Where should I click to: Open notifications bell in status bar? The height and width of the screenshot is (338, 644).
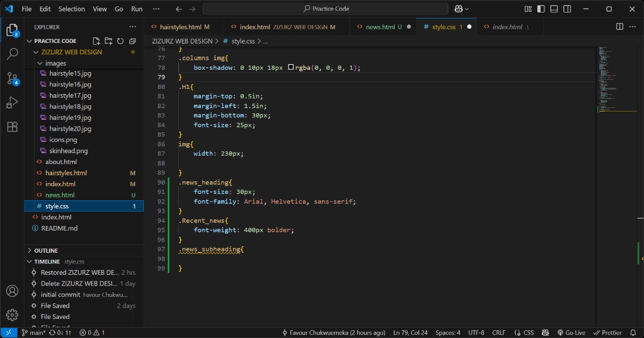pos(633,333)
